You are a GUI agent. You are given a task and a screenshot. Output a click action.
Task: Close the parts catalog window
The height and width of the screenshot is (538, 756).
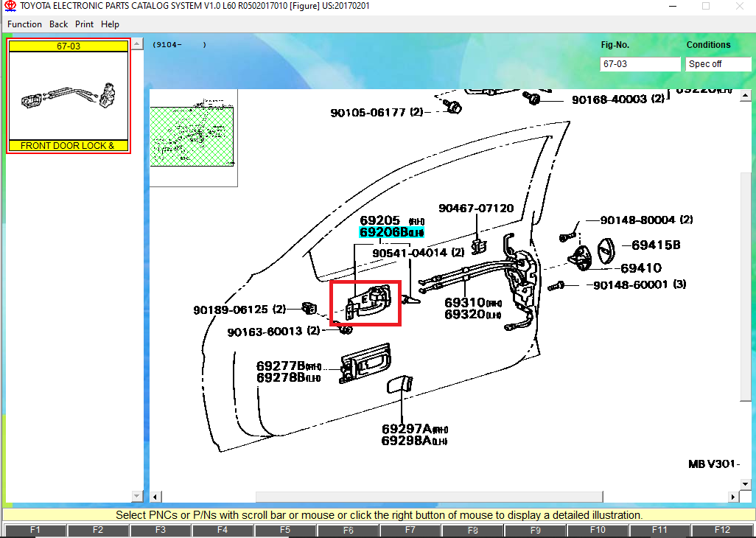pos(740,7)
